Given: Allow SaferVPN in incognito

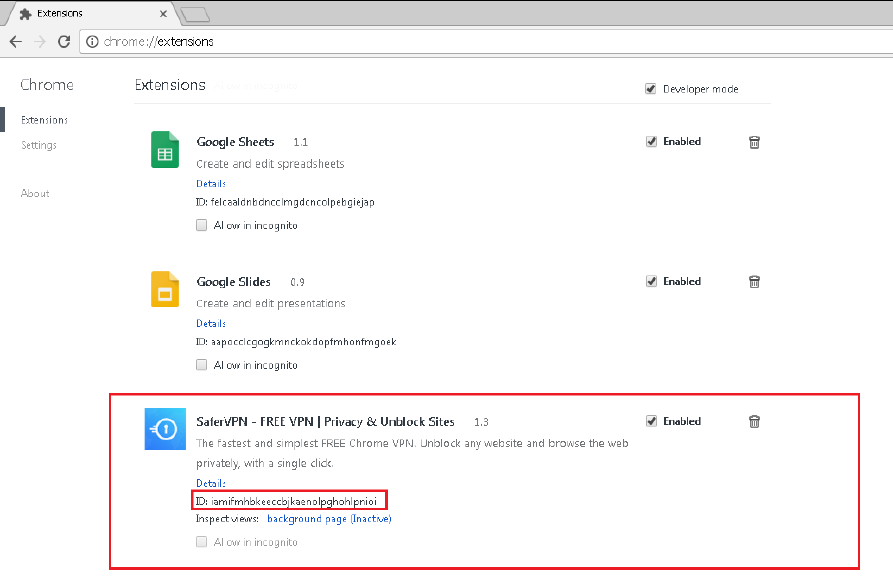Looking at the screenshot, I should [202, 542].
